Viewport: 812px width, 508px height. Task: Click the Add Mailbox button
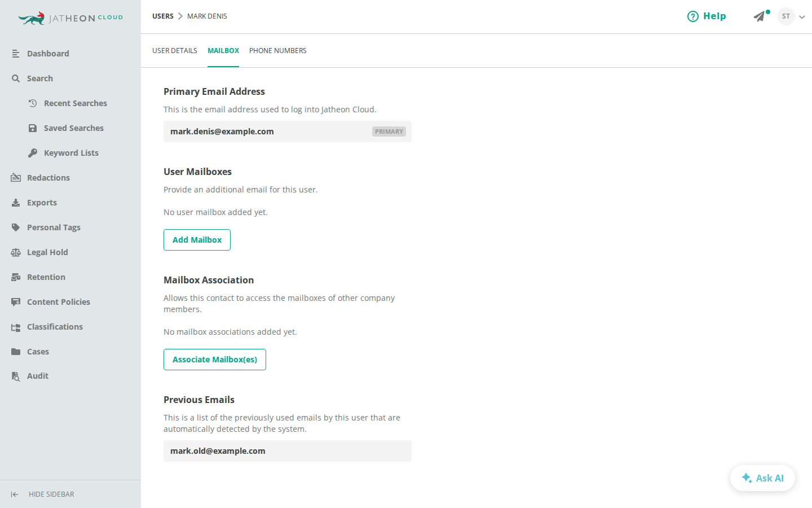(197, 240)
